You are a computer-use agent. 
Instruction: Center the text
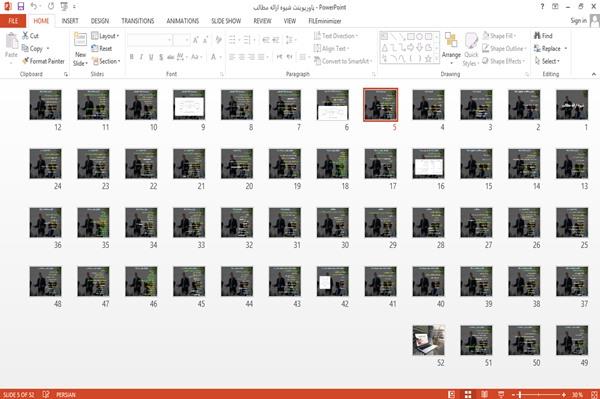[241, 57]
